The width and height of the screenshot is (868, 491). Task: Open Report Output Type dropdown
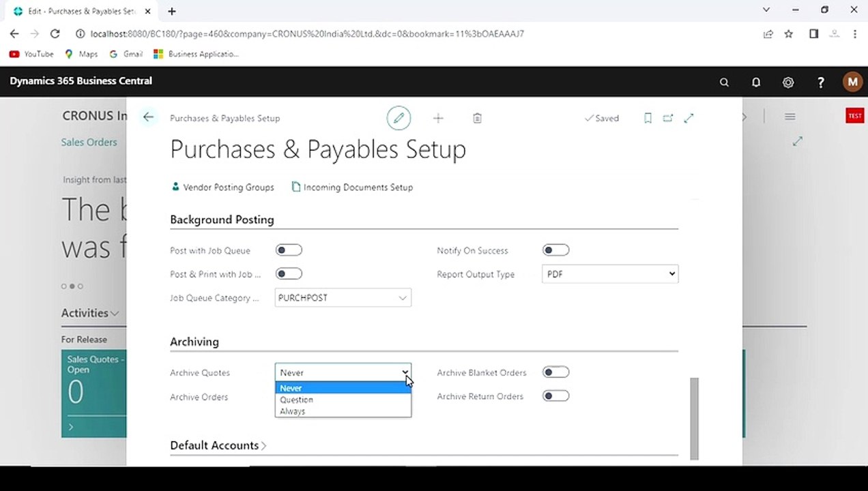click(610, 274)
